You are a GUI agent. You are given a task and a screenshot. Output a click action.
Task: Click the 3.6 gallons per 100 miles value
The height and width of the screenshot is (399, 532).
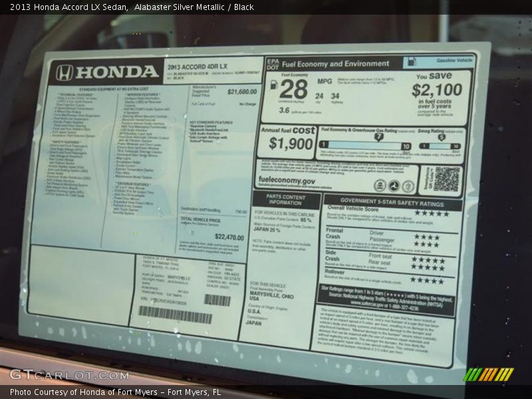tap(285, 110)
